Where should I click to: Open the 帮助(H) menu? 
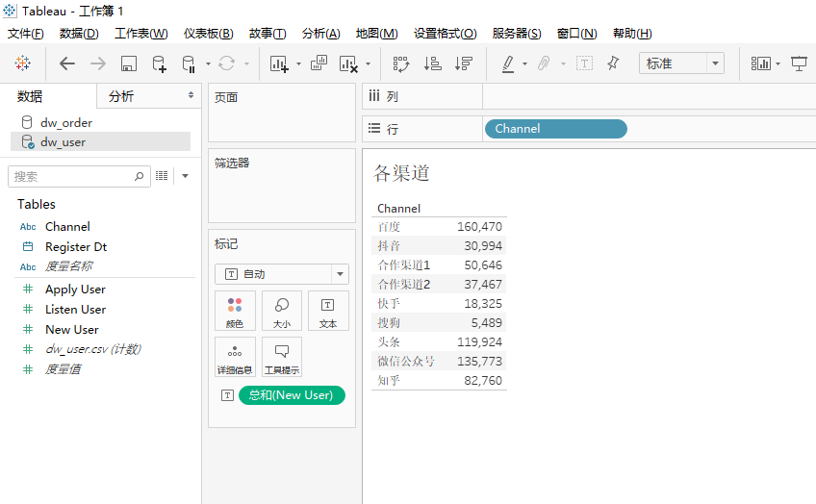tap(632, 34)
